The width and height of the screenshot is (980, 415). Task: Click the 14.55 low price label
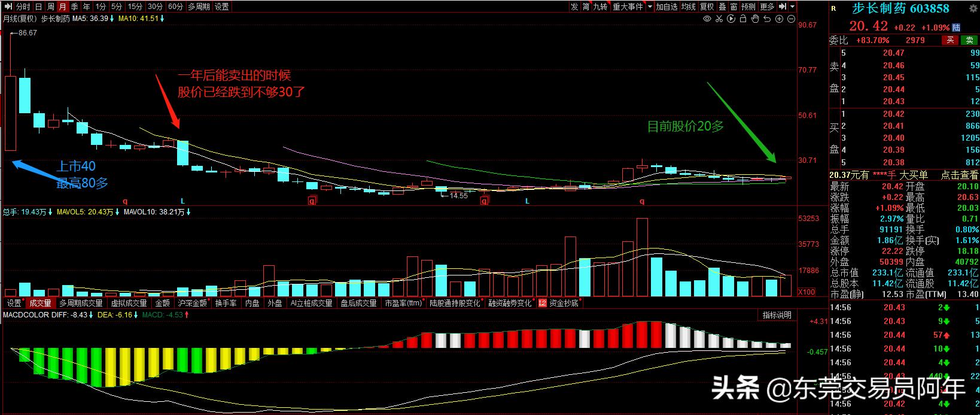(x=458, y=195)
